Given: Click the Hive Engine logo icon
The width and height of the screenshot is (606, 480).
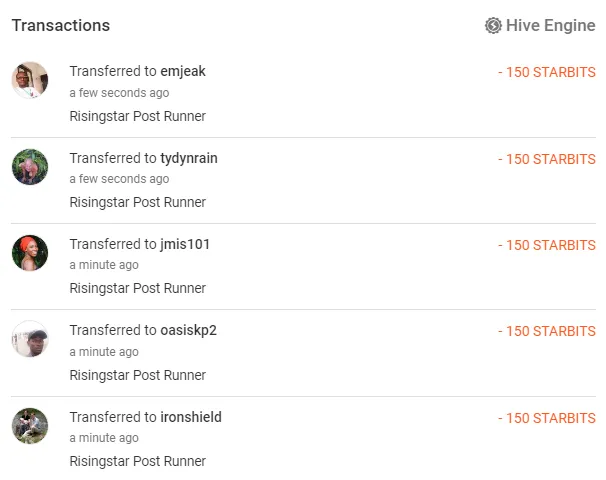Looking at the screenshot, I should pyautogui.click(x=493, y=26).
